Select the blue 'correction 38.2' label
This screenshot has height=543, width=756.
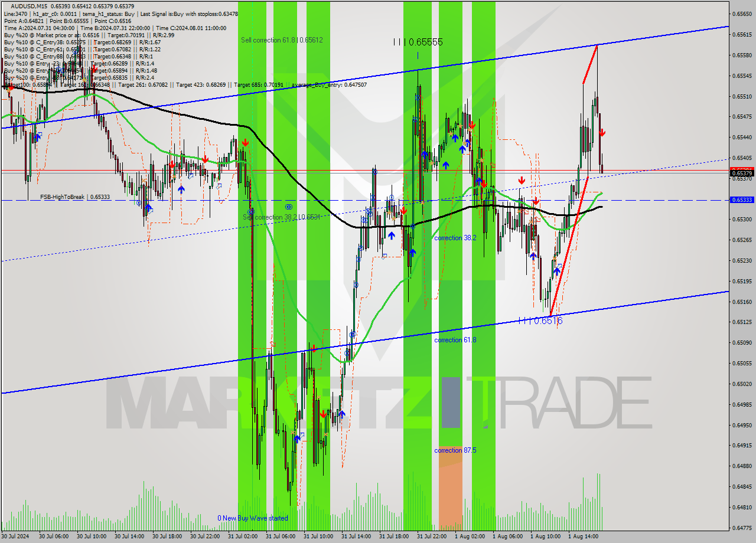tap(455, 238)
